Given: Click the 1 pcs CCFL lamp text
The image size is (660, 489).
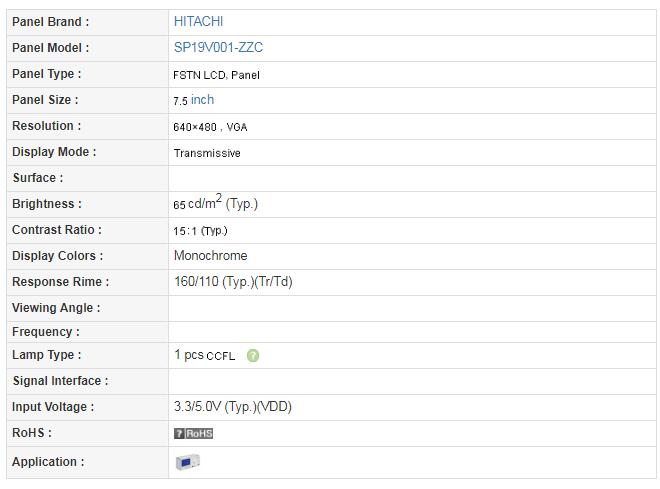Looking at the screenshot, I should click(x=204, y=355).
